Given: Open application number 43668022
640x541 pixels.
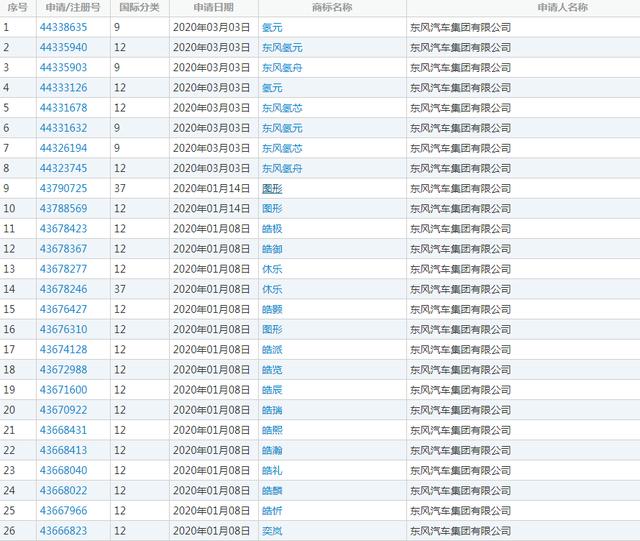Looking at the screenshot, I should [x=63, y=490].
